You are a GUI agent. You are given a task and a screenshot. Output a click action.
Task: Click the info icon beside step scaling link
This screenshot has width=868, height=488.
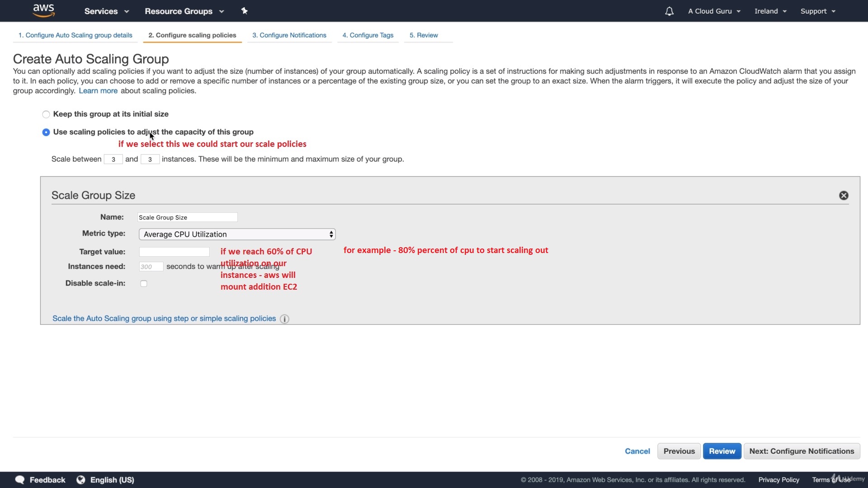tap(284, 319)
